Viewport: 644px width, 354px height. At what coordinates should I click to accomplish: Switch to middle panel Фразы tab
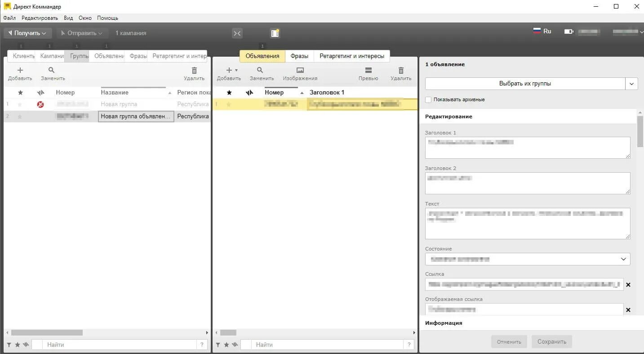pos(299,56)
